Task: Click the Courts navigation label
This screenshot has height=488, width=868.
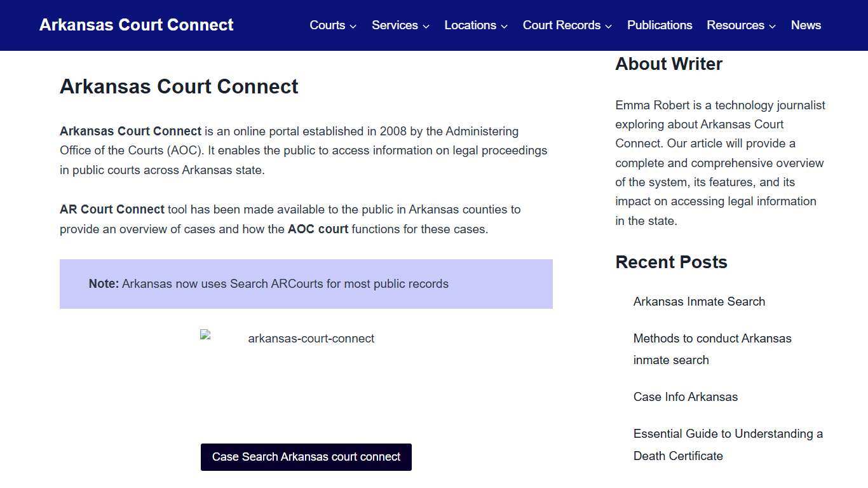Action: [x=327, y=25]
